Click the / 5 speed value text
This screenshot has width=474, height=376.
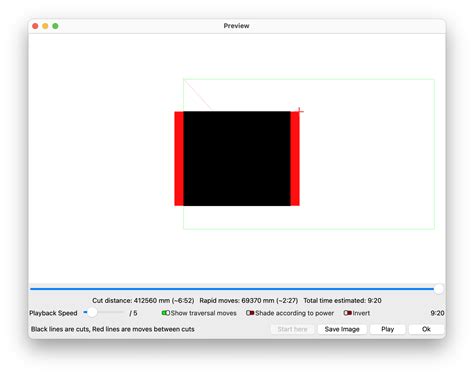tap(133, 313)
